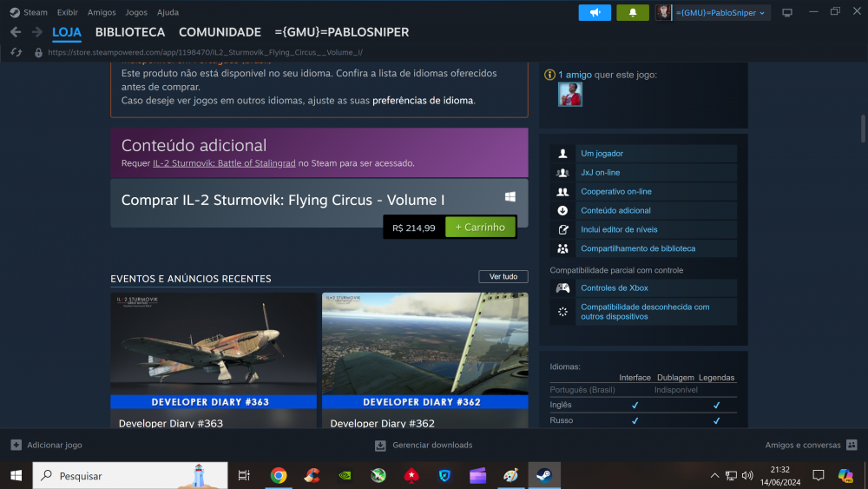868x489 pixels.
Task: Reload the store page
Action: pos(16,52)
